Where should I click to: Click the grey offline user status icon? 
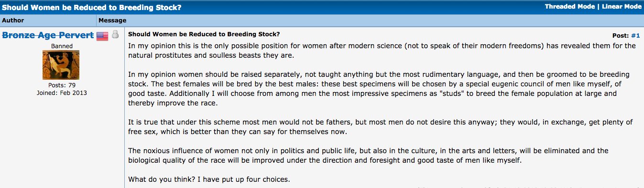pyautogui.click(x=115, y=35)
